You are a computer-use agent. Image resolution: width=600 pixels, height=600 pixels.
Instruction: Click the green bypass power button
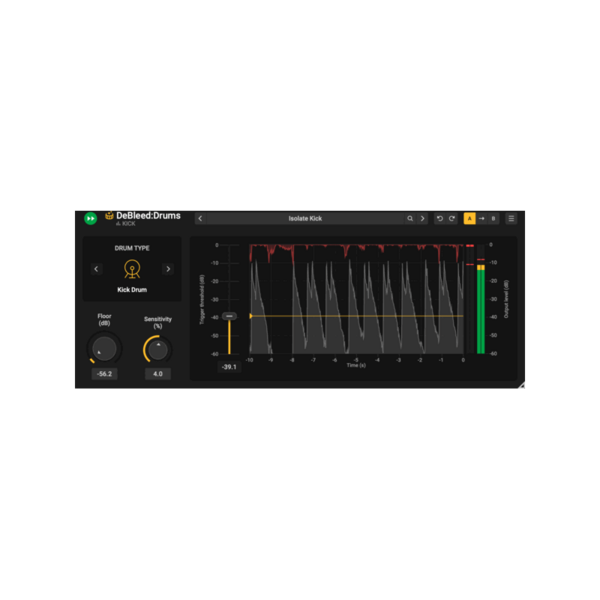click(90, 218)
